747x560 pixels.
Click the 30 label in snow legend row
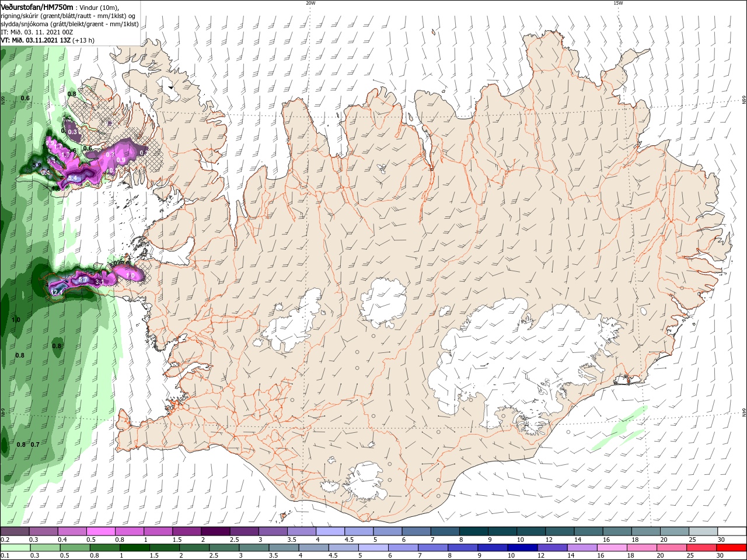721,540
